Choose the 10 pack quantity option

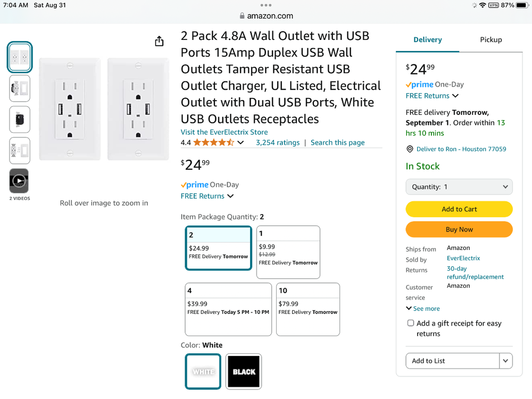point(307,309)
